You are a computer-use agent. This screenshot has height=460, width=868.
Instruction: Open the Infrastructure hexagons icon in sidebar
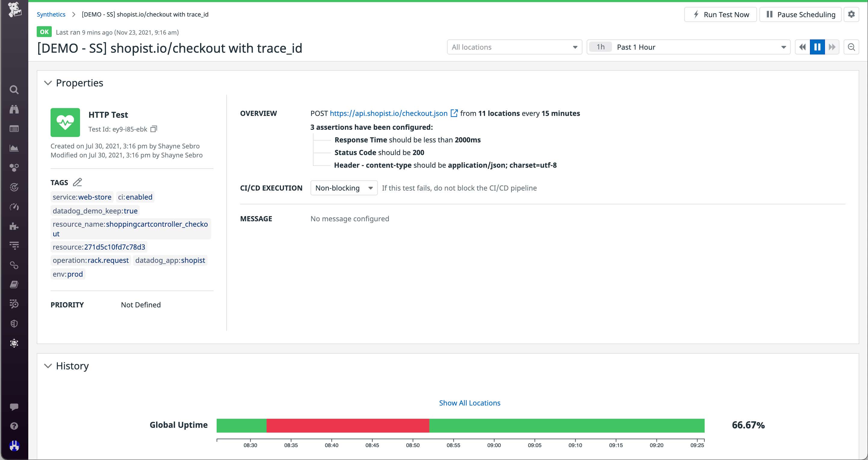click(14, 168)
